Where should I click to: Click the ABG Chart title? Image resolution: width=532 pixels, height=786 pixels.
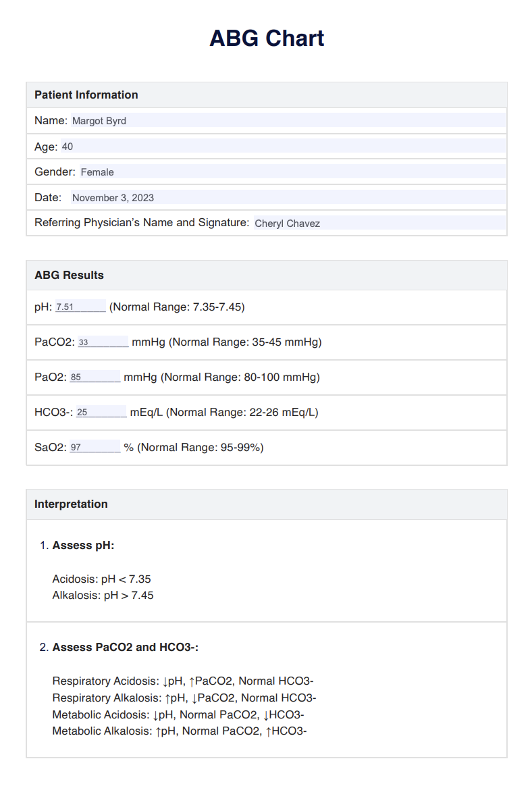(267, 38)
